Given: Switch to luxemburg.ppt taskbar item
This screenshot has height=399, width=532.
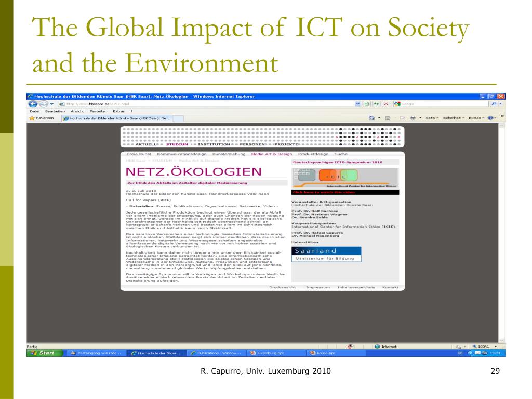Looking at the screenshot, I should coord(275,353).
